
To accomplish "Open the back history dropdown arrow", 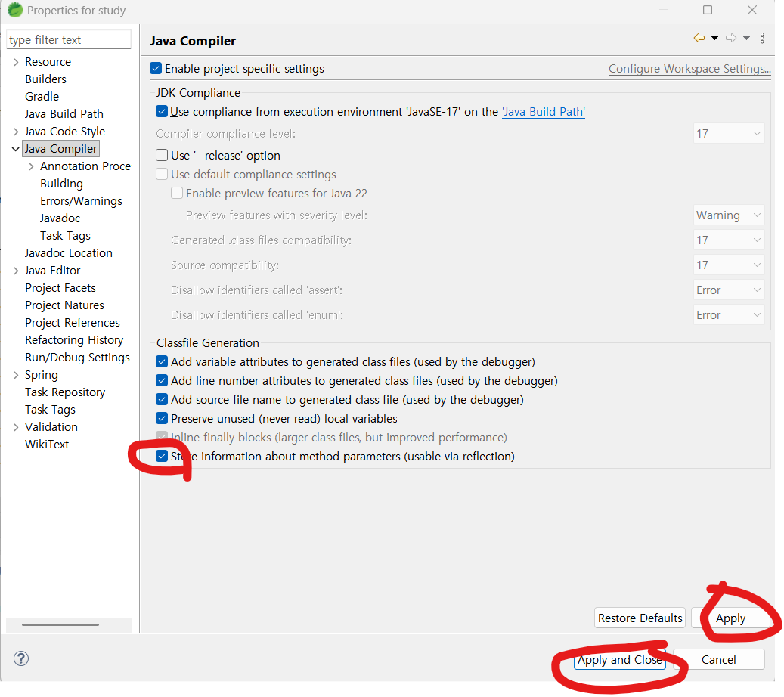I will 715,38.
